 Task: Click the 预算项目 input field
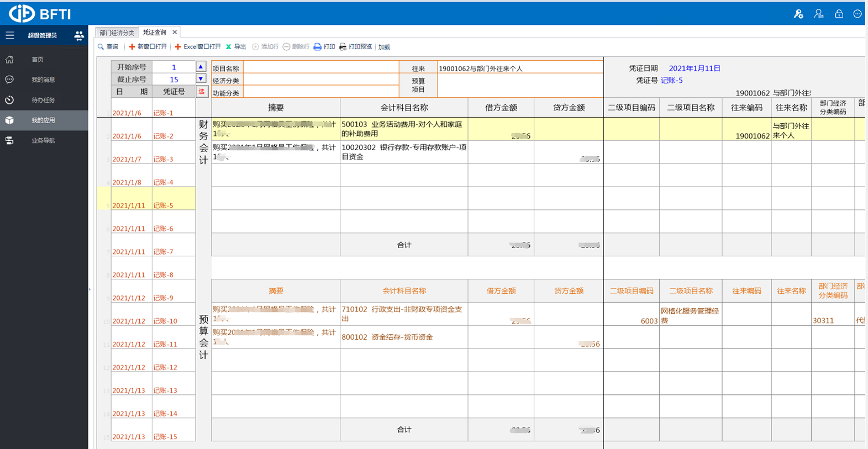tap(520, 86)
